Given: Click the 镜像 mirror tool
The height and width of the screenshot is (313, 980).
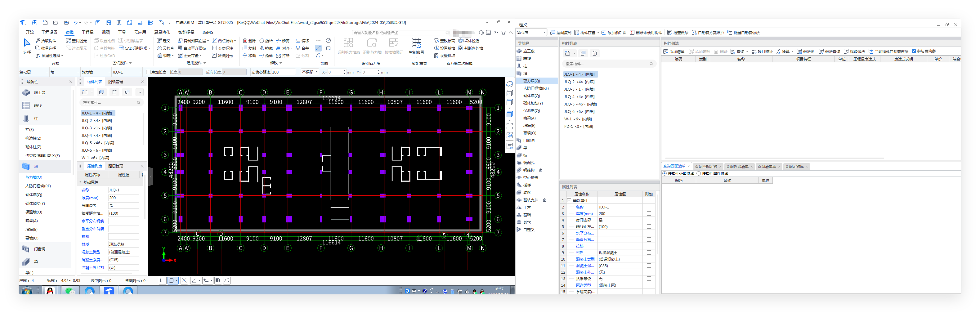Looking at the screenshot, I should coord(266,48).
